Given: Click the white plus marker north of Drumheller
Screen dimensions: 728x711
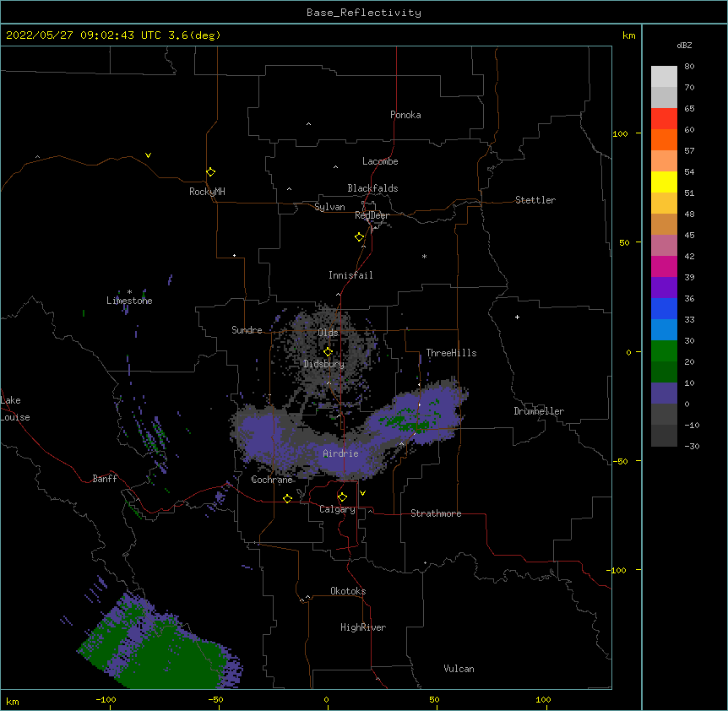Looking at the screenshot, I should pos(517,317).
